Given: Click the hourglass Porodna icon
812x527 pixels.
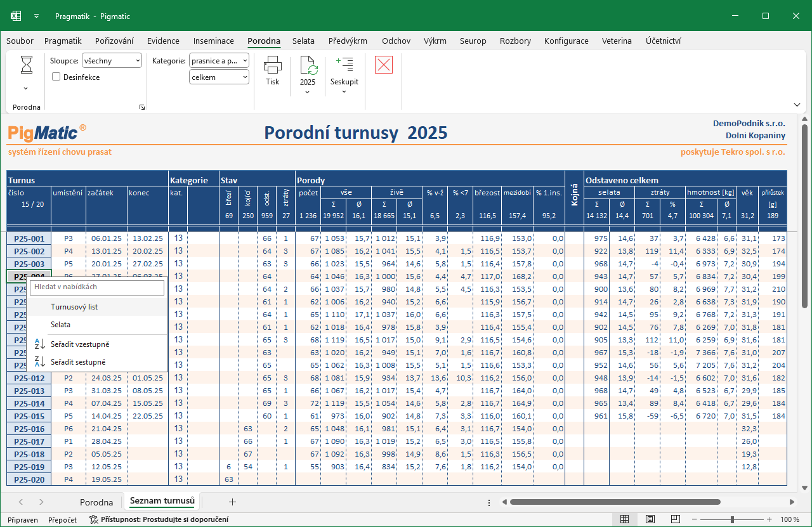Looking at the screenshot, I should click(x=27, y=65).
